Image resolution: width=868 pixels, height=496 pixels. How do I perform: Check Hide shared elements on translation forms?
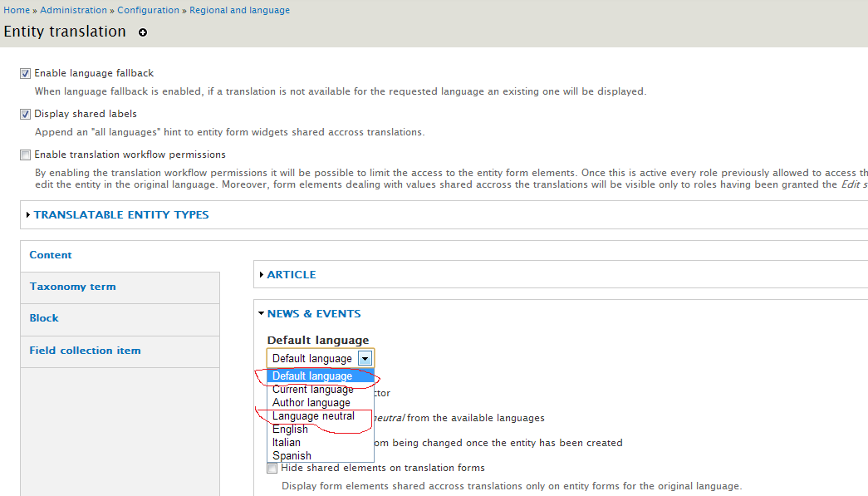[x=272, y=468]
